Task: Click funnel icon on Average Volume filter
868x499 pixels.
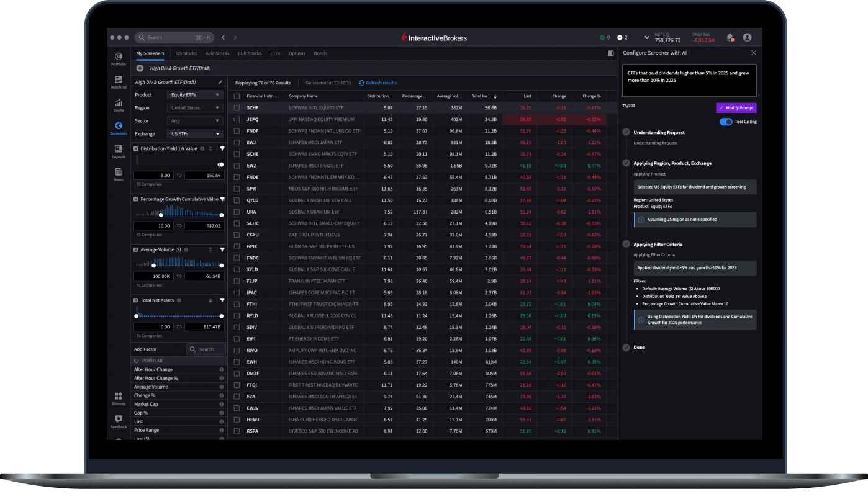Action: click(222, 249)
